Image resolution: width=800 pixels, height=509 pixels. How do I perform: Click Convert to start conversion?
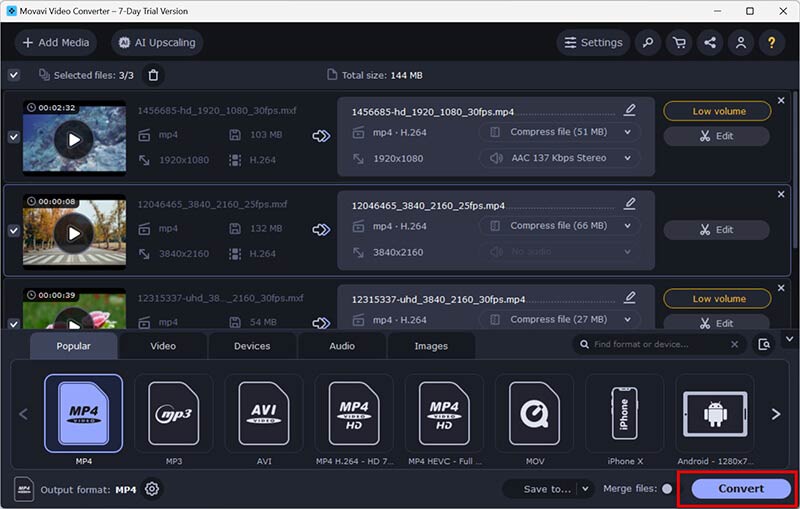(x=741, y=489)
